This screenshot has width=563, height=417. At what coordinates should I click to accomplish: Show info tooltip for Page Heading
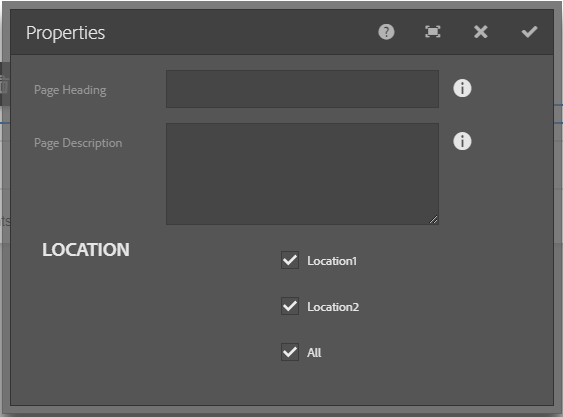click(x=462, y=88)
